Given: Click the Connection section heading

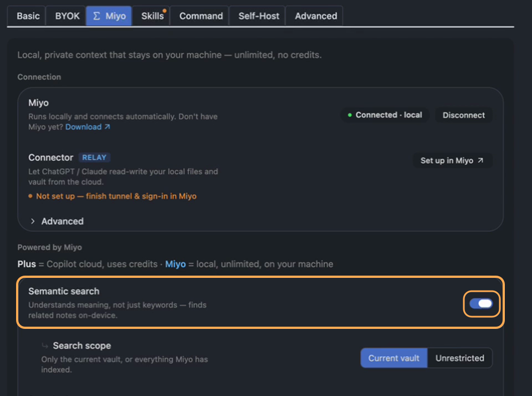Looking at the screenshot, I should click(x=39, y=77).
